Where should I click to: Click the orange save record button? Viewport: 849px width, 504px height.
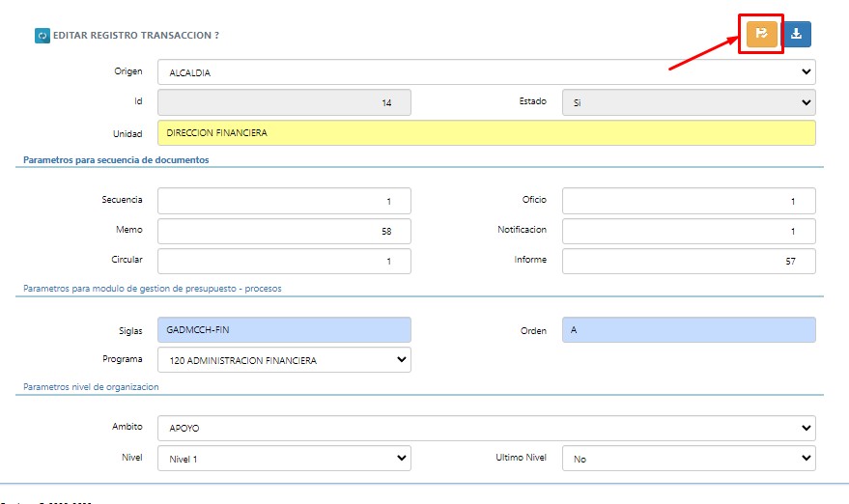point(761,34)
